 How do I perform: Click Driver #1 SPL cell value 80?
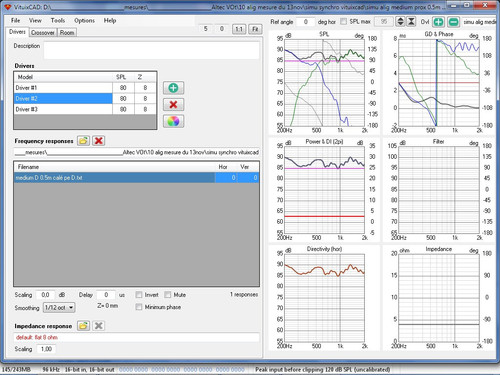pyautogui.click(x=123, y=88)
